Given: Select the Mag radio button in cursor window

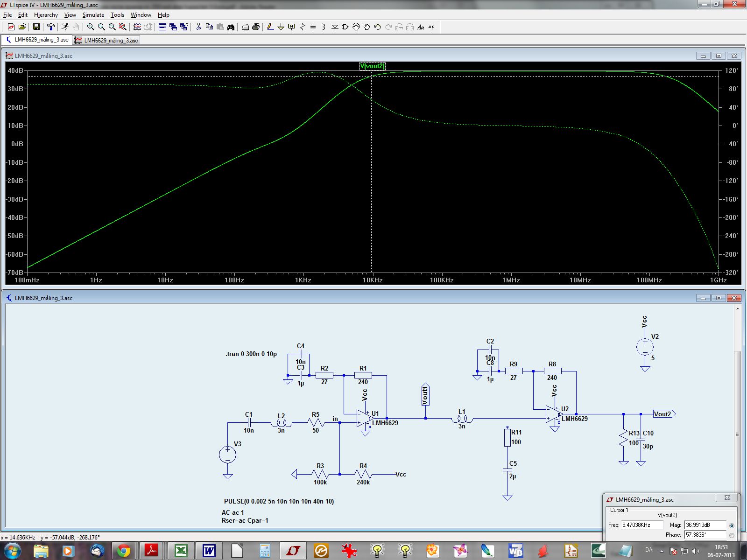Looking at the screenshot, I should click(x=732, y=525).
